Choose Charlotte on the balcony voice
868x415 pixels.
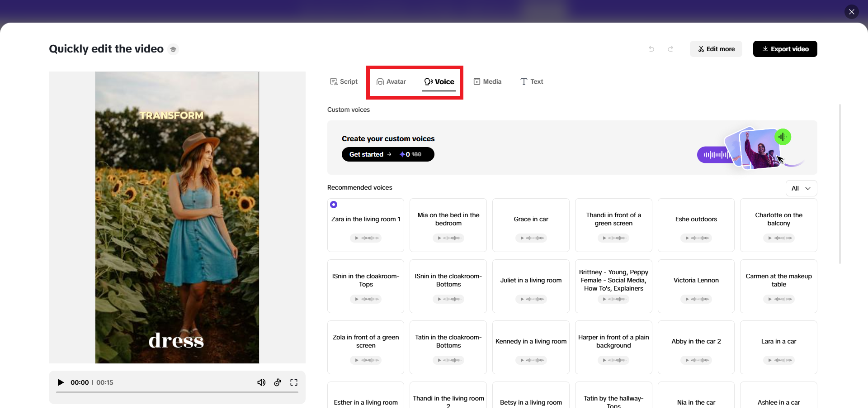[778, 219]
